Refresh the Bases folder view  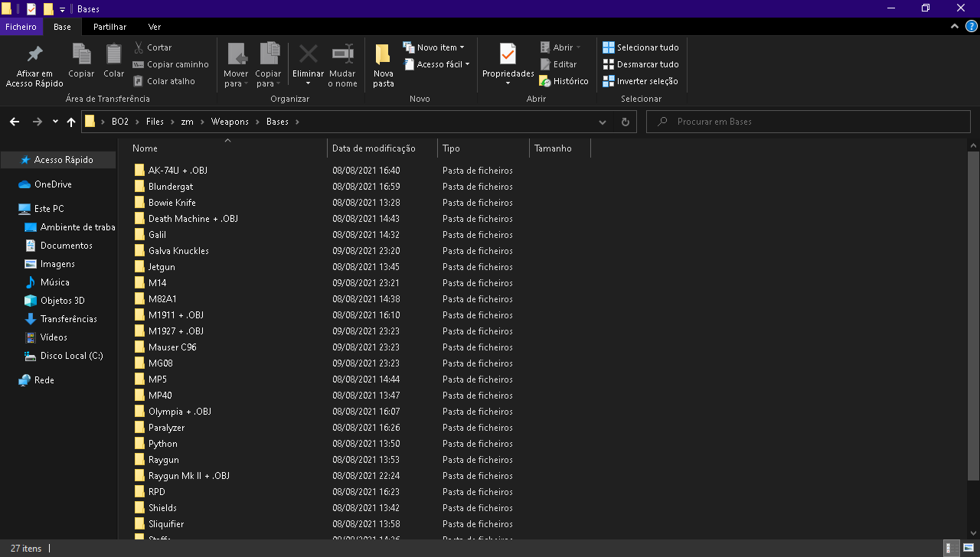pos(625,122)
